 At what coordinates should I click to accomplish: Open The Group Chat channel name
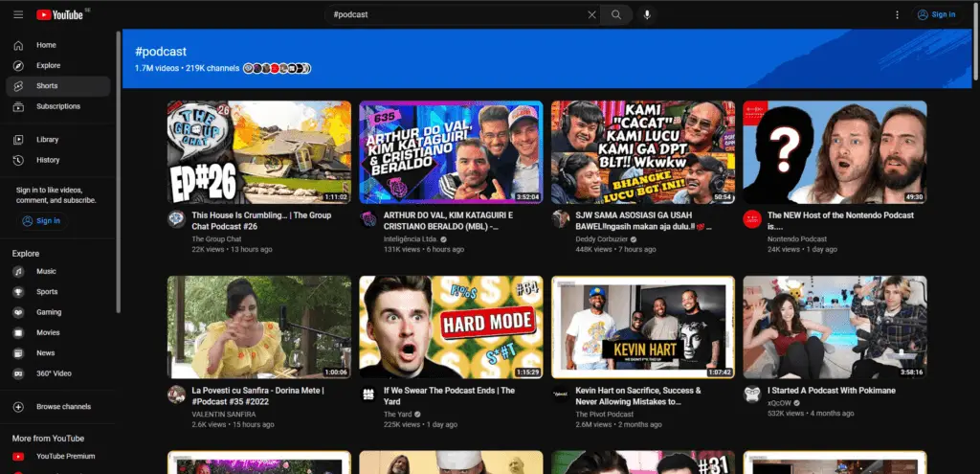coord(216,238)
